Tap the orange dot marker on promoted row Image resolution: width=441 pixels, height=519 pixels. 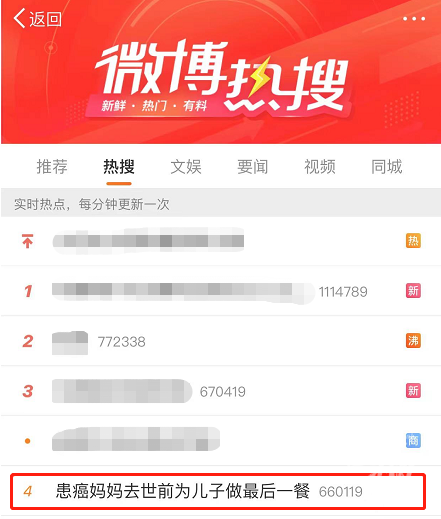tap(28, 441)
